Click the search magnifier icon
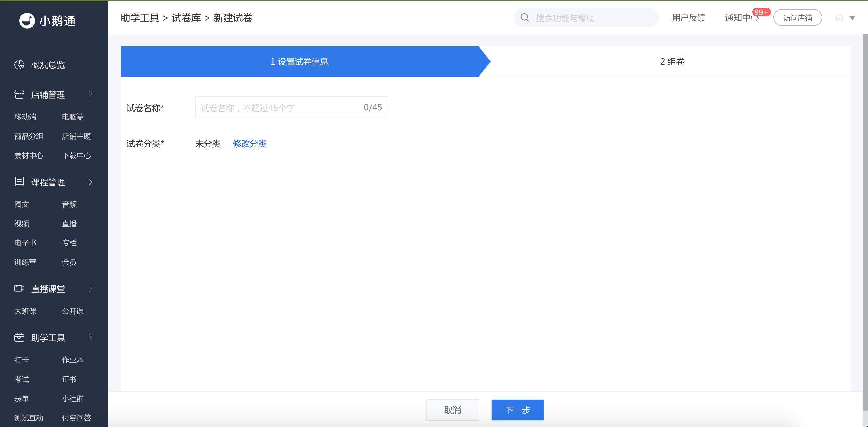The image size is (868, 427). click(x=525, y=17)
